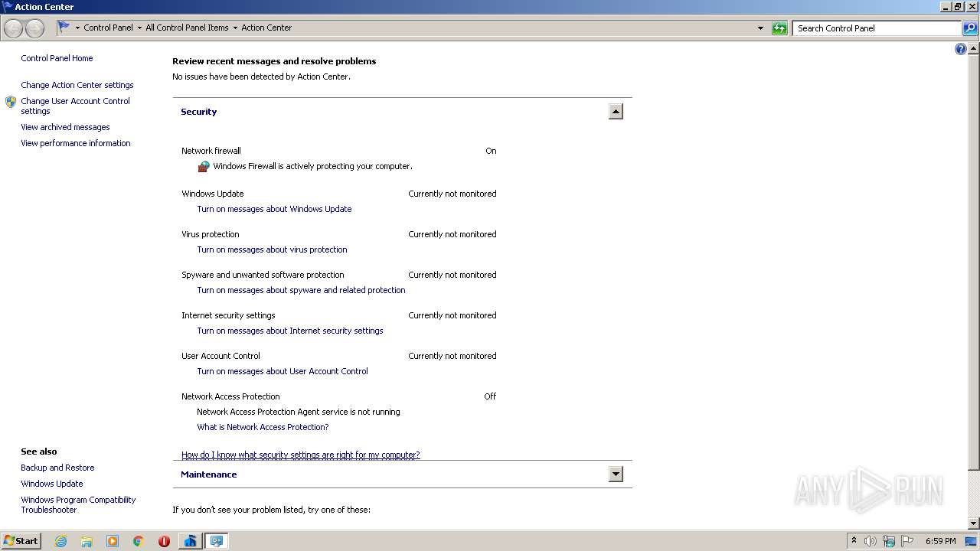Open Help via the blue question mark
Screen dimensions: 980x551
(x=961, y=49)
